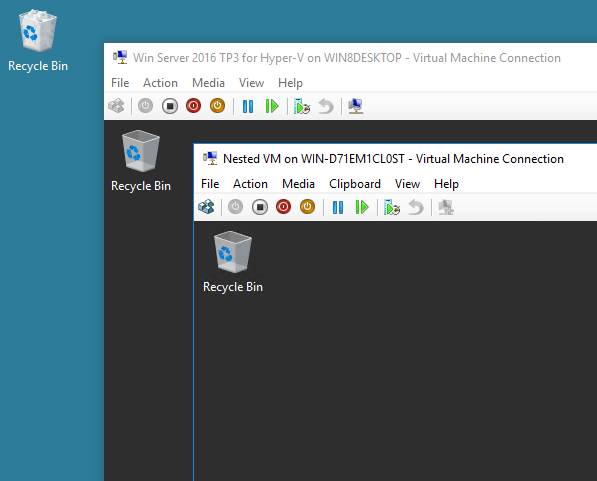Click the red Shut Down icon in Nested VM toolbar

[x=284, y=207]
